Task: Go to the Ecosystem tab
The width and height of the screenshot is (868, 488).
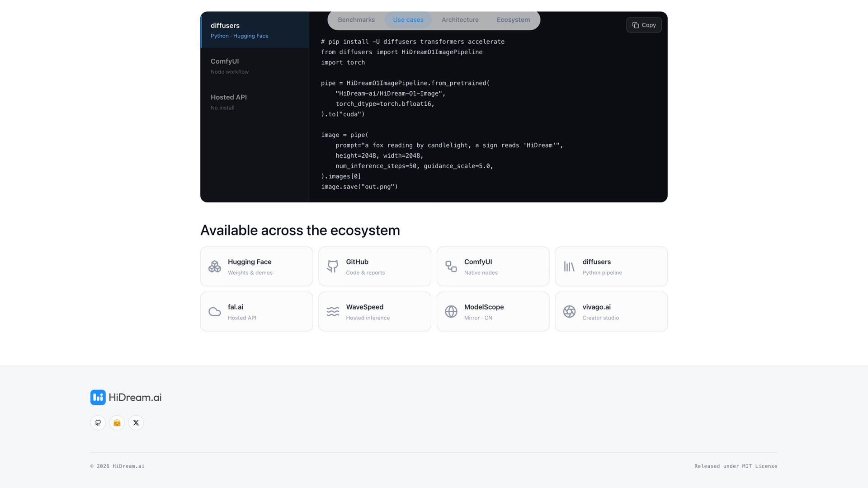Action: click(513, 20)
